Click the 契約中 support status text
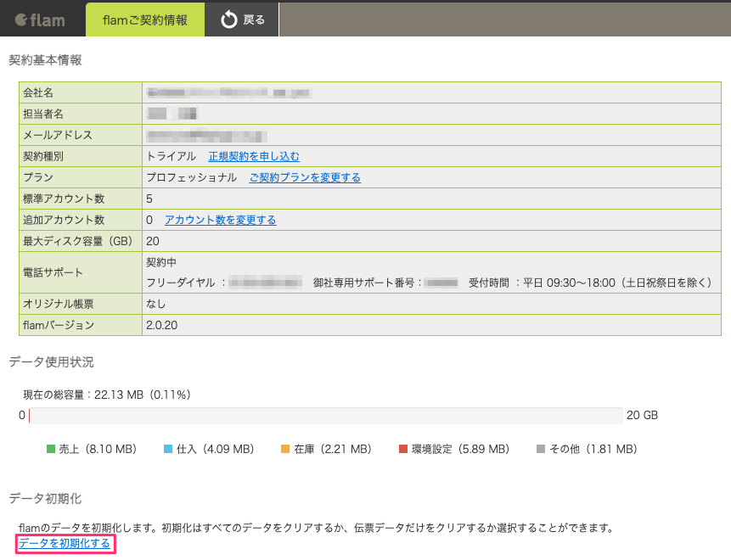Image resolution: width=731 pixels, height=560 pixels. (x=161, y=262)
